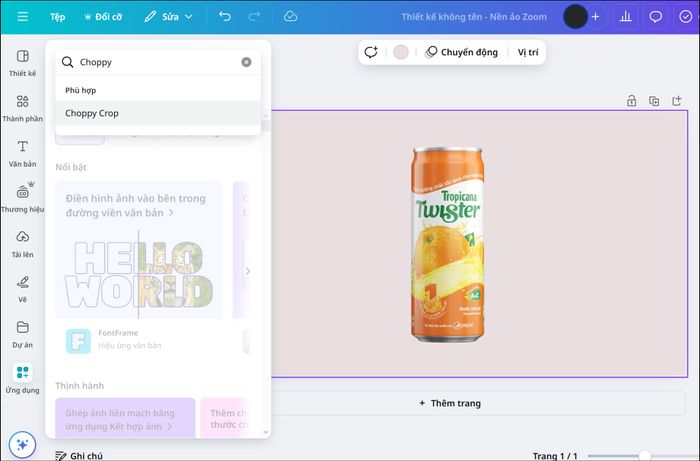Open the page background color swatch
The width and height of the screenshot is (700, 461).
coord(400,52)
